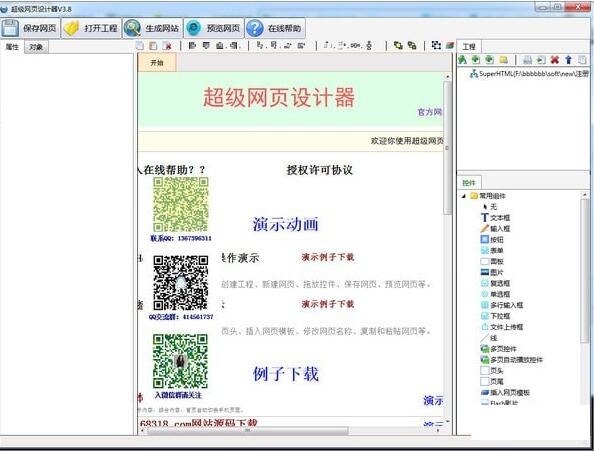Click the green tree new-project icon
The height and width of the screenshot is (451, 594).
tap(462, 59)
